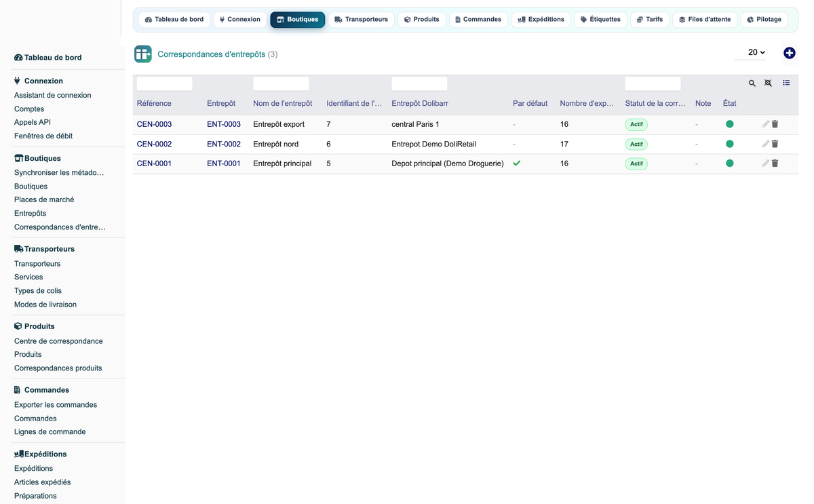The image size is (814, 504).
Task: Click the Entrepôt Dolibarr filter input field
Action: pyautogui.click(x=419, y=83)
